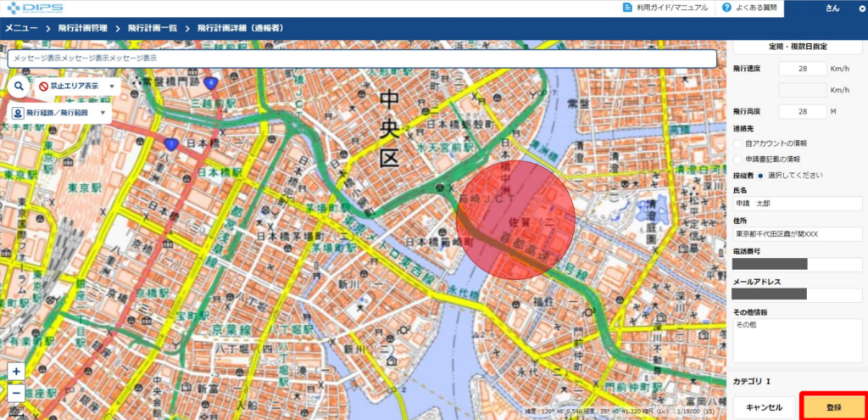Zoom in the map with plus button

pos(16,372)
